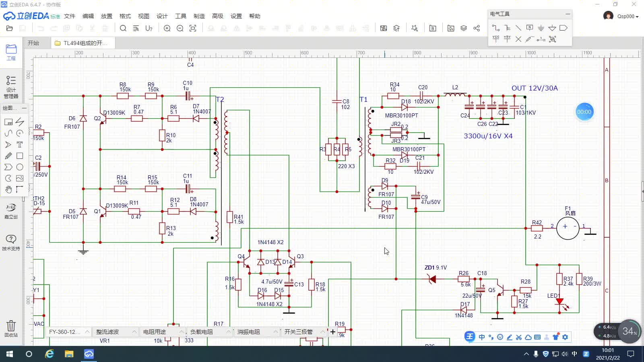Pick the Net Label tool
This screenshot has height=362, width=644.
pos(530,28)
